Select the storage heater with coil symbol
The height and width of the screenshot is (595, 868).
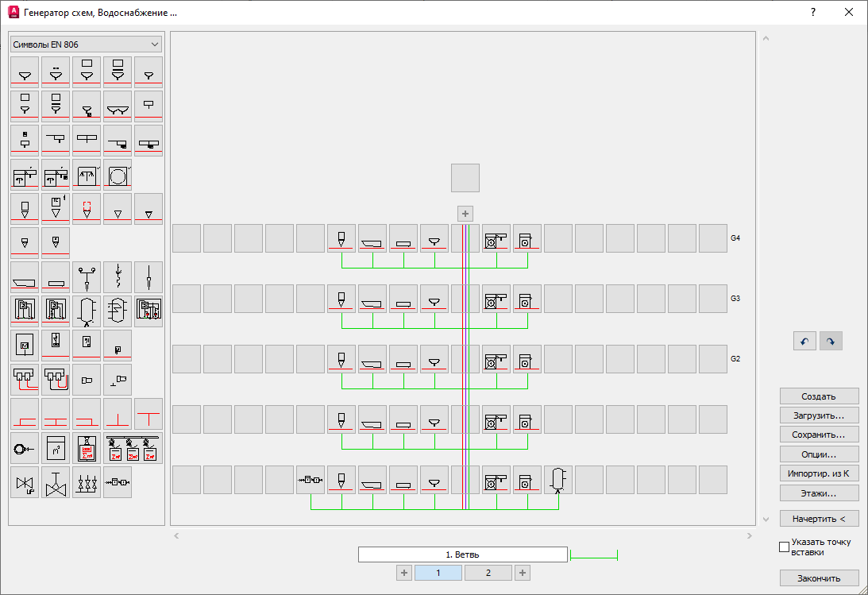[x=118, y=311]
